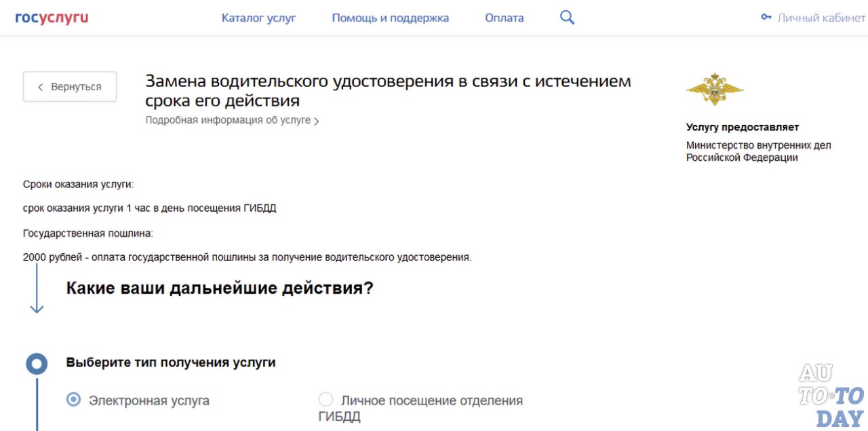
Task: Click the Замена водительского удостоверения heading
Action: tap(388, 91)
